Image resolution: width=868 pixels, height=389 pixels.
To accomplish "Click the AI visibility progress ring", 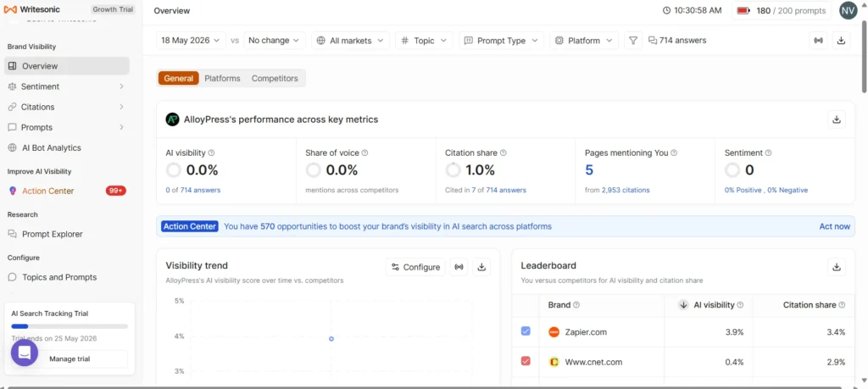I will pyautogui.click(x=173, y=169).
